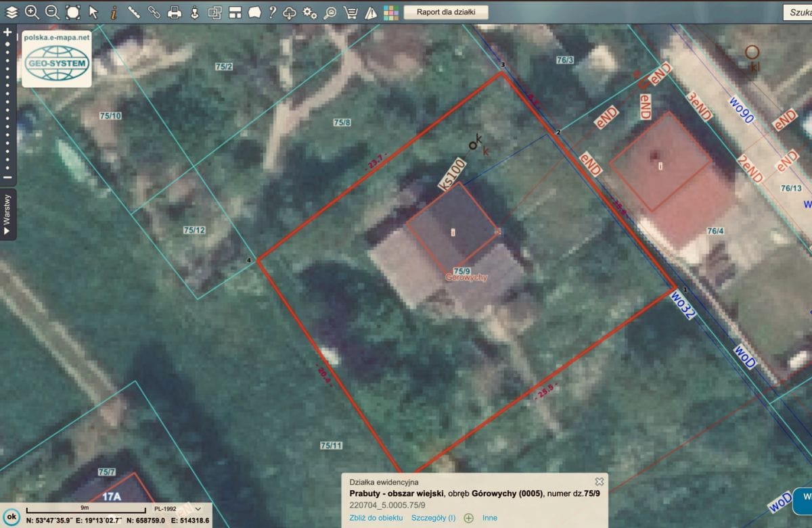Expand the Warstwy side panel
Screen dimensions: 812x528
coord(7,215)
